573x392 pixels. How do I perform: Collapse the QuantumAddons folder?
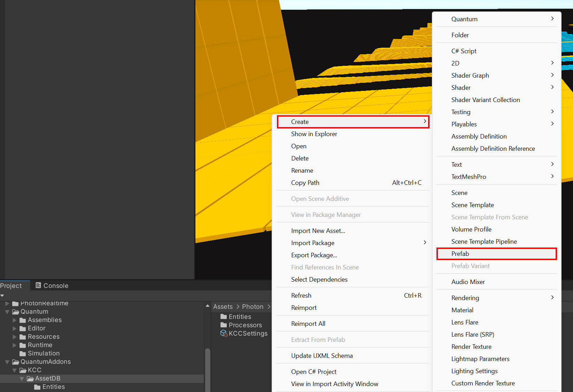(x=7, y=362)
